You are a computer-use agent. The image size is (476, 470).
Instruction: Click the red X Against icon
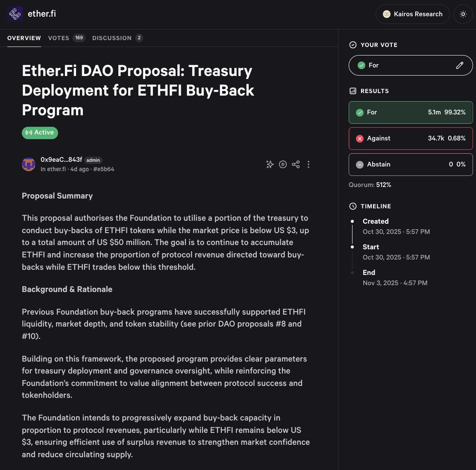(x=360, y=139)
